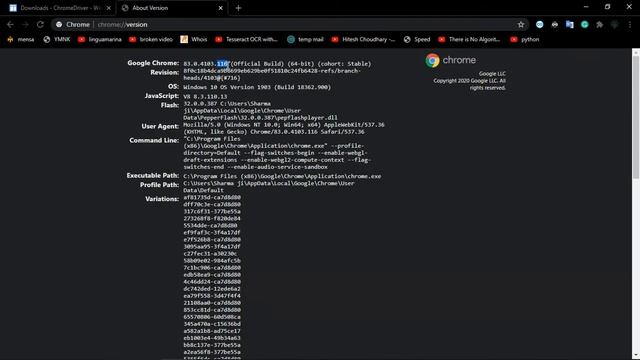Open the blue circular extension icon
The height and width of the screenshot is (360, 640).
click(x=540, y=24)
